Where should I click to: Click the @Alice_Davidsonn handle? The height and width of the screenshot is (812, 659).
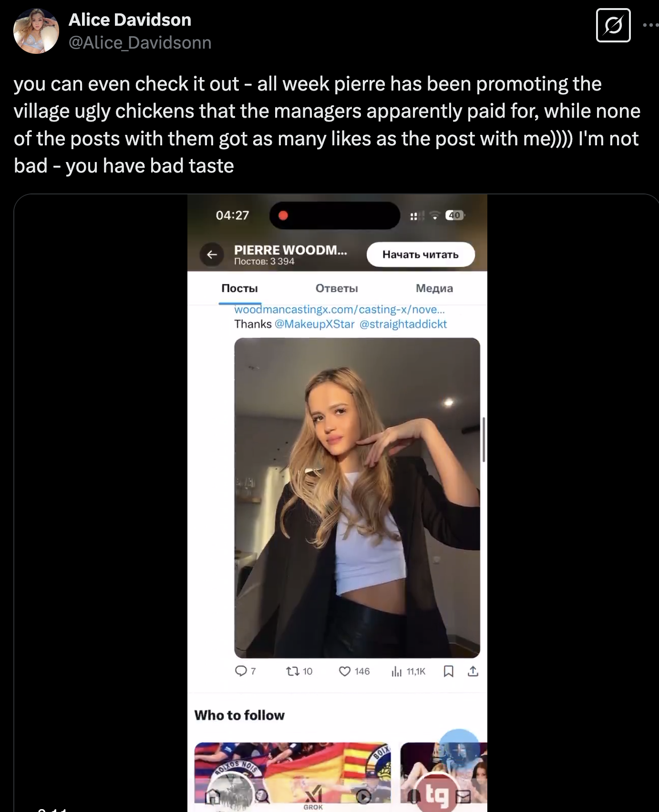(140, 43)
